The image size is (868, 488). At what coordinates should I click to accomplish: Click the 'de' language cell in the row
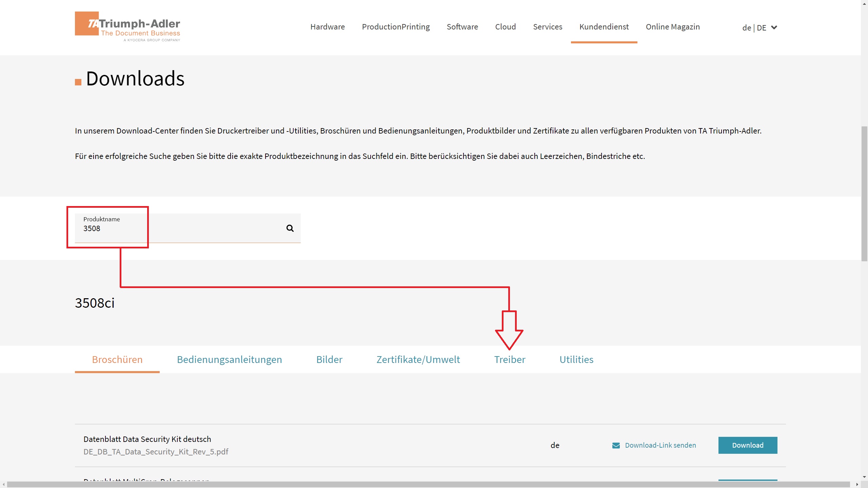[x=555, y=445]
